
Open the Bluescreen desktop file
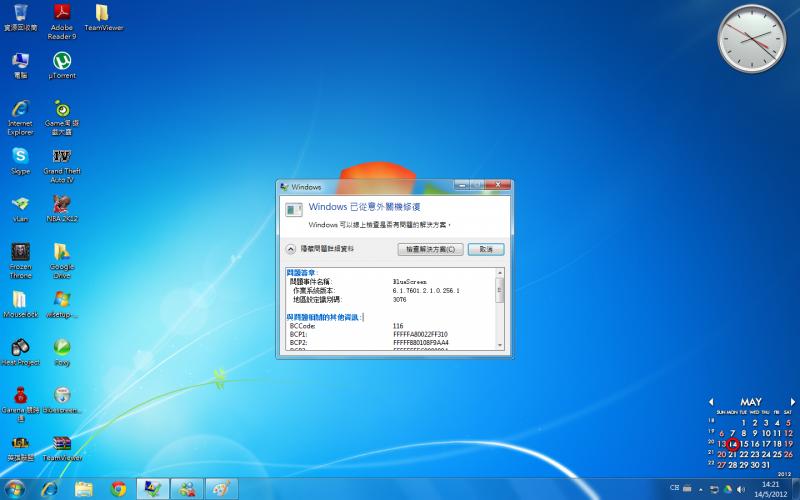pyautogui.click(x=62, y=400)
